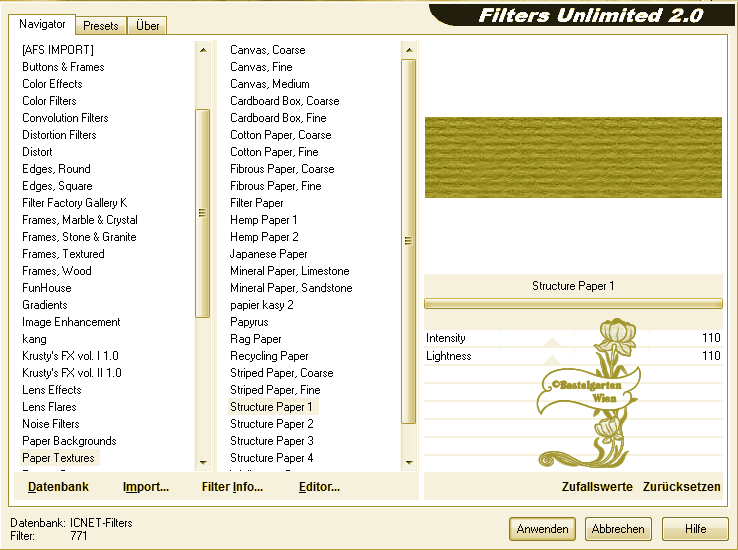Viewport: 738px width, 550px height.
Task: Select Color Effects category
Action: pos(52,84)
